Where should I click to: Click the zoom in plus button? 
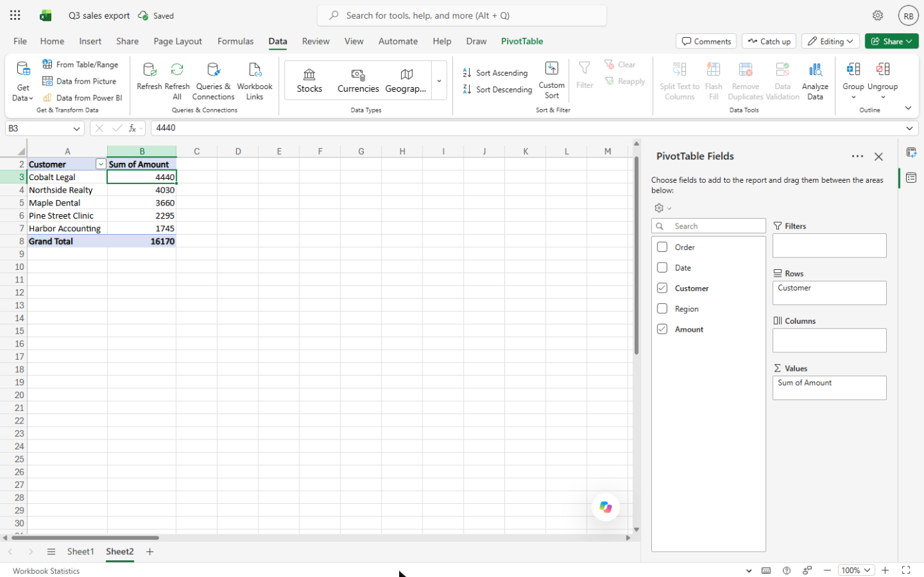point(885,570)
